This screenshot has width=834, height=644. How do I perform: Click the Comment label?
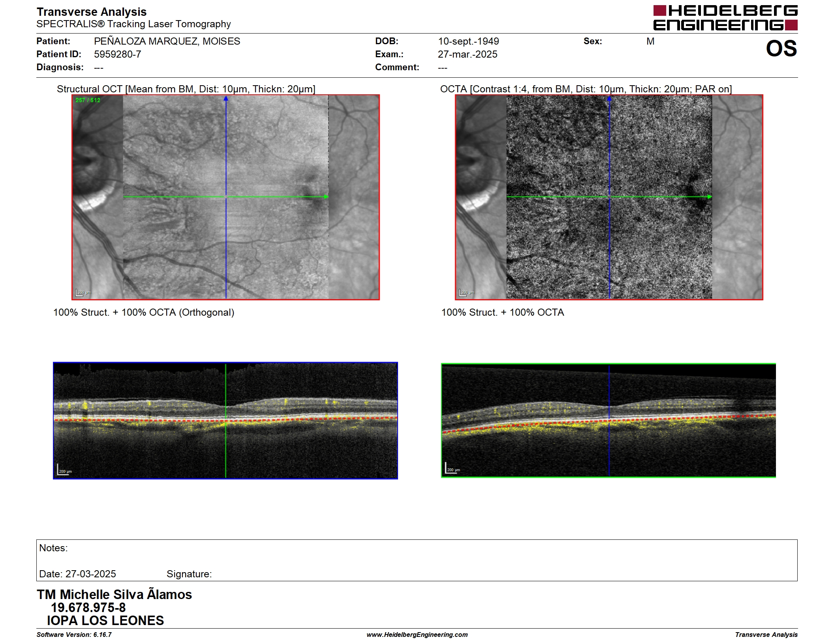click(x=397, y=67)
